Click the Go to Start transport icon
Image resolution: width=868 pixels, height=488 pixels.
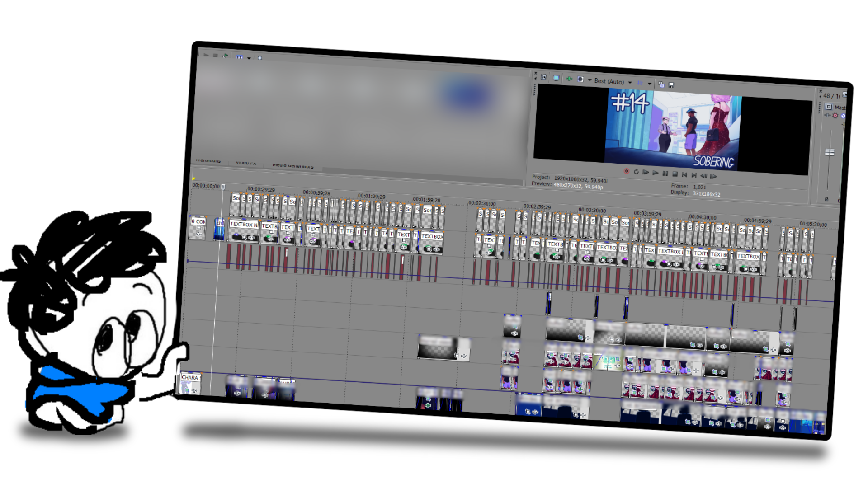(684, 174)
